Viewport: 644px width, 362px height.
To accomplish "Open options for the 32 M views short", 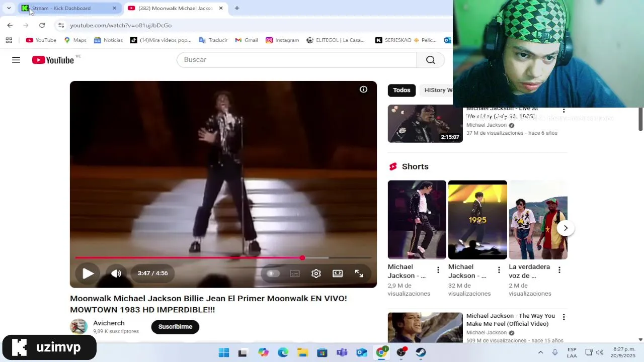I will tap(499, 270).
